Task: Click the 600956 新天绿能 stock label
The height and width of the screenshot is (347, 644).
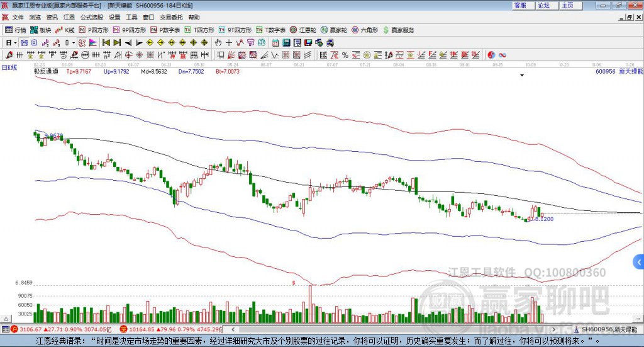Action: coord(619,71)
